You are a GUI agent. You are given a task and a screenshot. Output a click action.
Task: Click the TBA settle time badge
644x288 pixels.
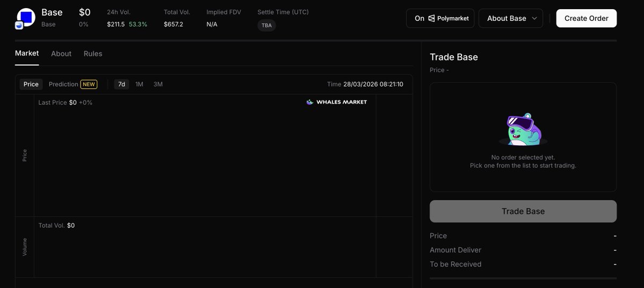click(x=267, y=25)
